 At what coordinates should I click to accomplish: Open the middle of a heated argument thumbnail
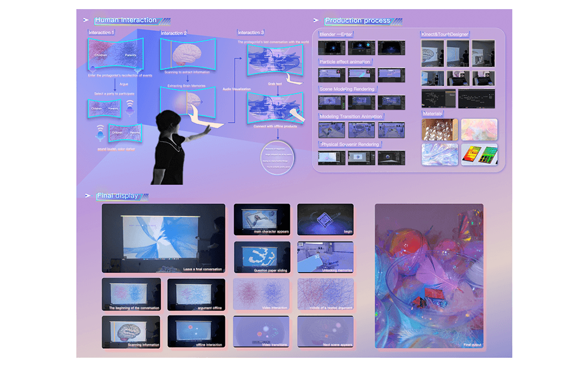[325, 294]
